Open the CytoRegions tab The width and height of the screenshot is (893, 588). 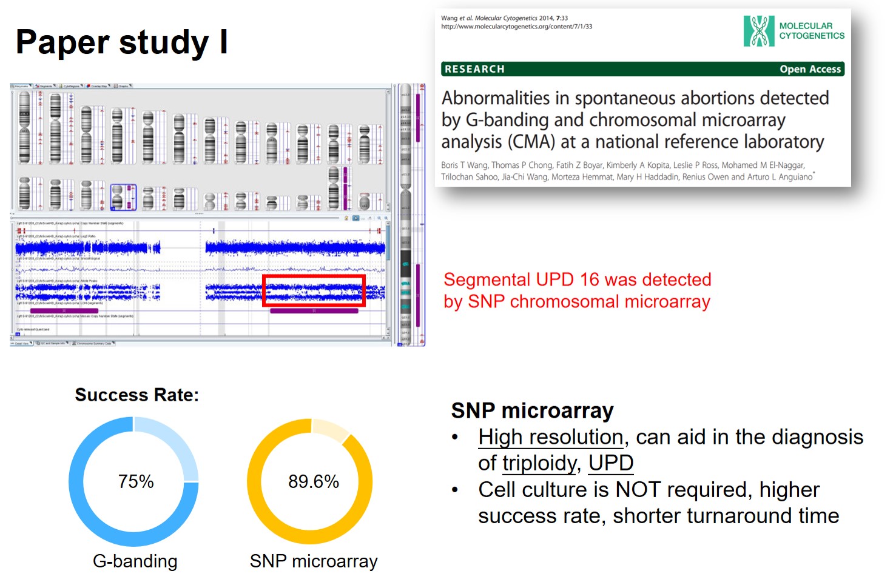click(72, 85)
